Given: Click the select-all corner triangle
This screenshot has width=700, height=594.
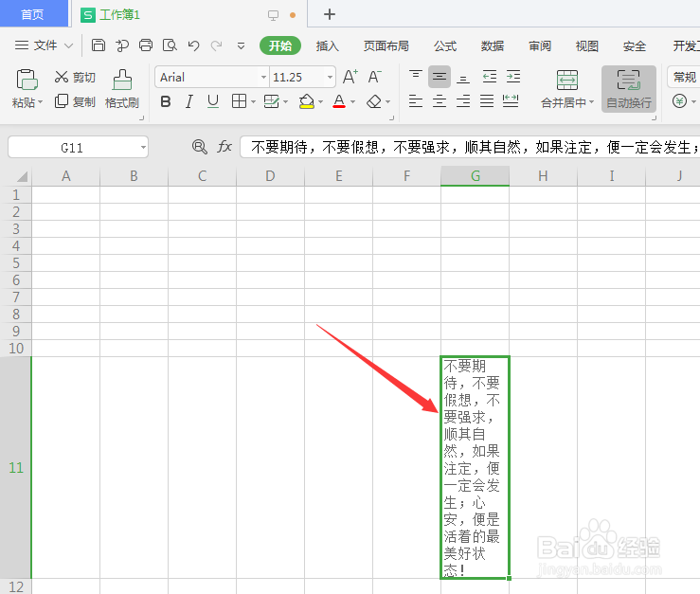Looking at the screenshot, I should pyautogui.click(x=22, y=176).
